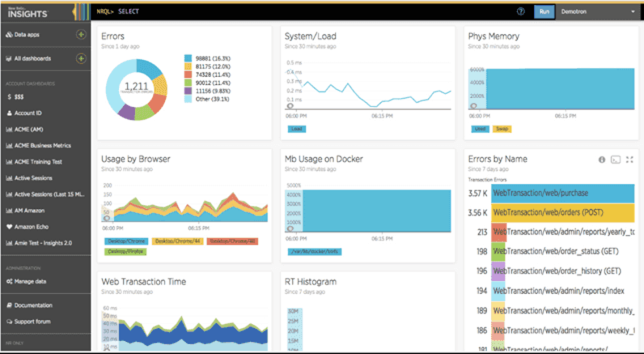The image size is (644, 354).
Task: Open query console icon on Errors by Name
Action: pos(616,159)
